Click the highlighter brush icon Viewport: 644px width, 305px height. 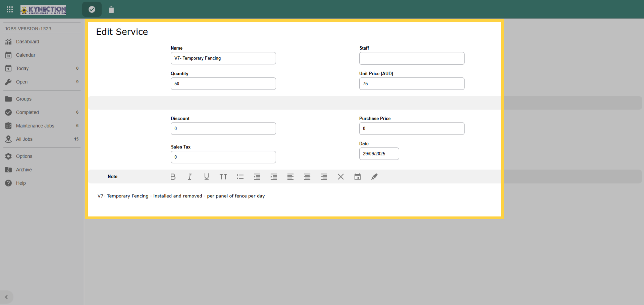click(x=374, y=177)
